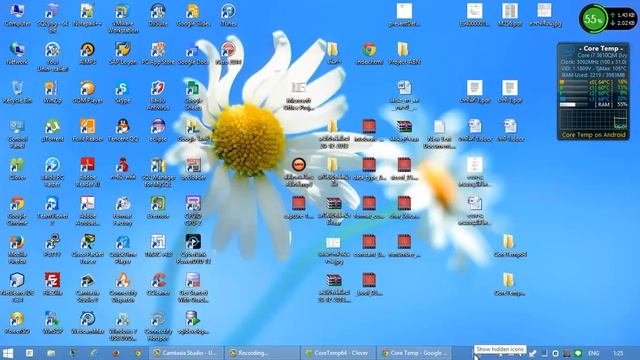
Task: Launch the GOM Player shortcut
Action: pos(88,92)
